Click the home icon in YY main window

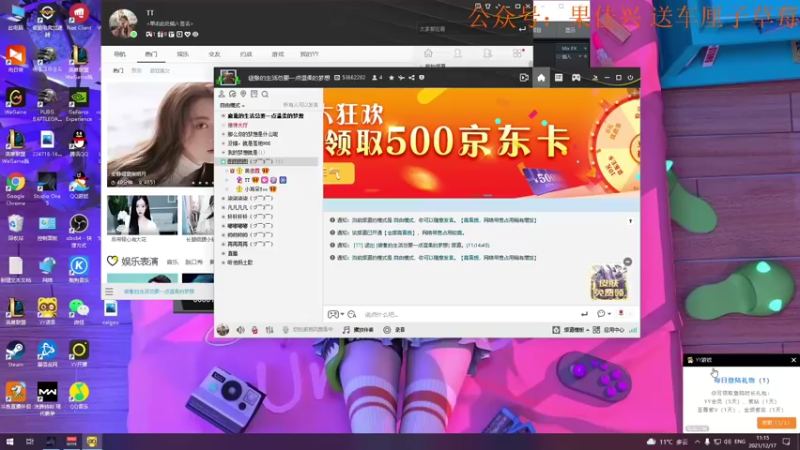coord(428,53)
